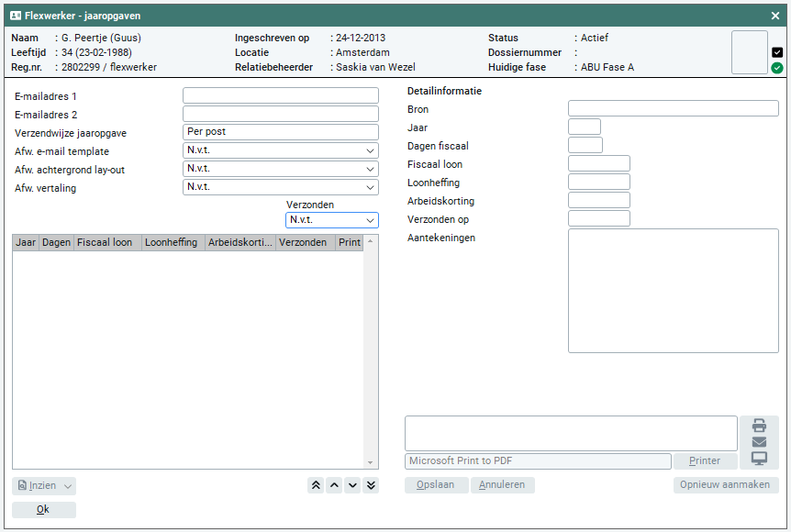Go to the previous record with the single up arrow

[x=334, y=485]
